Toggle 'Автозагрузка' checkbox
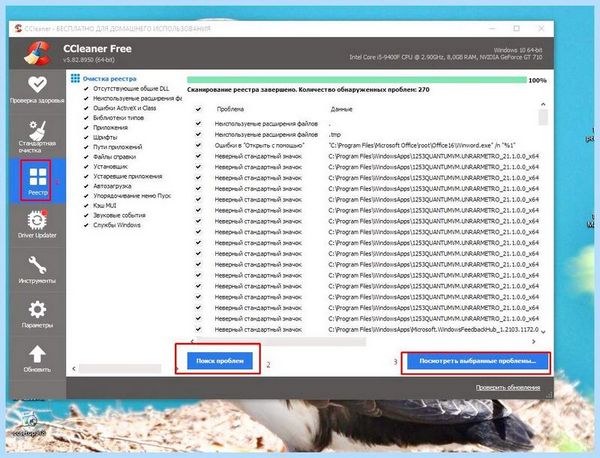The width and height of the screenshot is (600, 458). [86, 186]
